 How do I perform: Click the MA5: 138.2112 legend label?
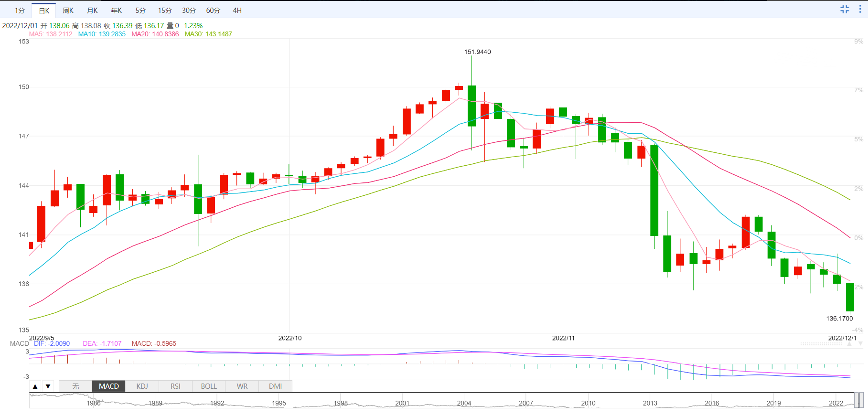[x=51, y=34]
